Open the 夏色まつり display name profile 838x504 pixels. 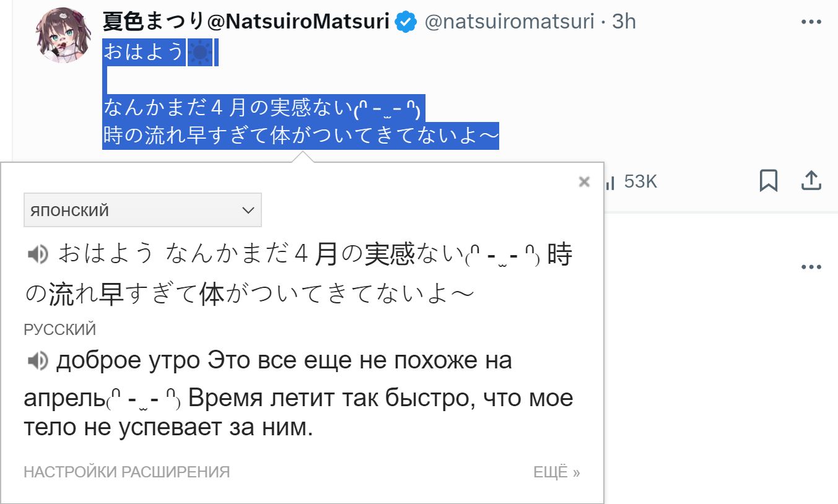pyautogui.click(x=246, y=22)
